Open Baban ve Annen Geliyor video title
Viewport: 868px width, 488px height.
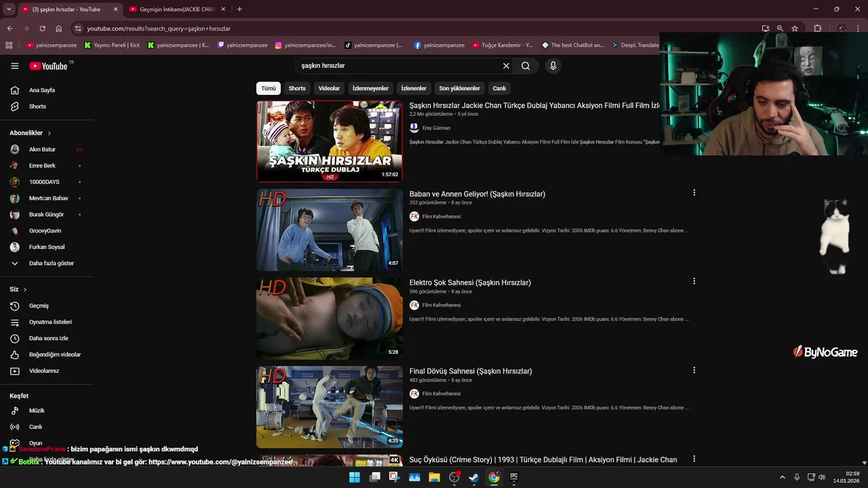click(477, 194)
